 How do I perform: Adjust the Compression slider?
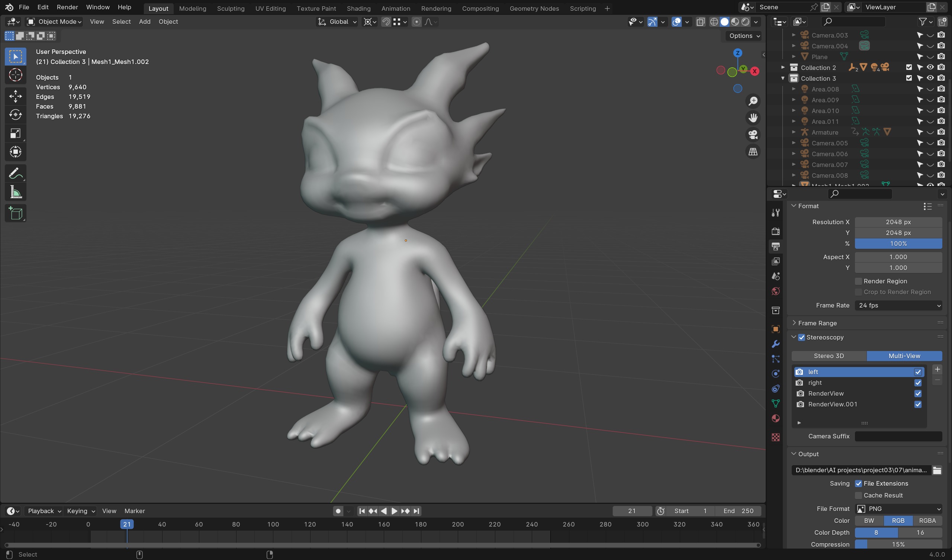tap(898, 544)
